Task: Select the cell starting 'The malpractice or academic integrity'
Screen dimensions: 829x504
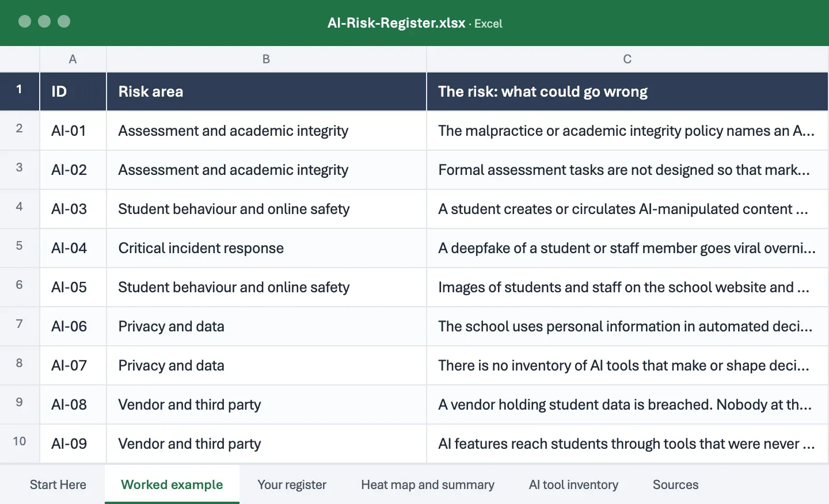Action: pyautogui.click(x=628, y=131)
